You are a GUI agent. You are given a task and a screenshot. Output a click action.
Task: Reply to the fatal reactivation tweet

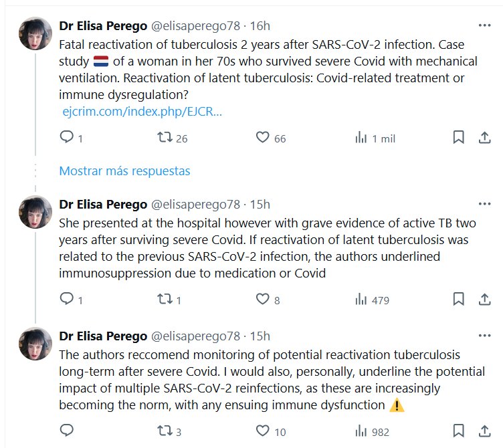67,138
